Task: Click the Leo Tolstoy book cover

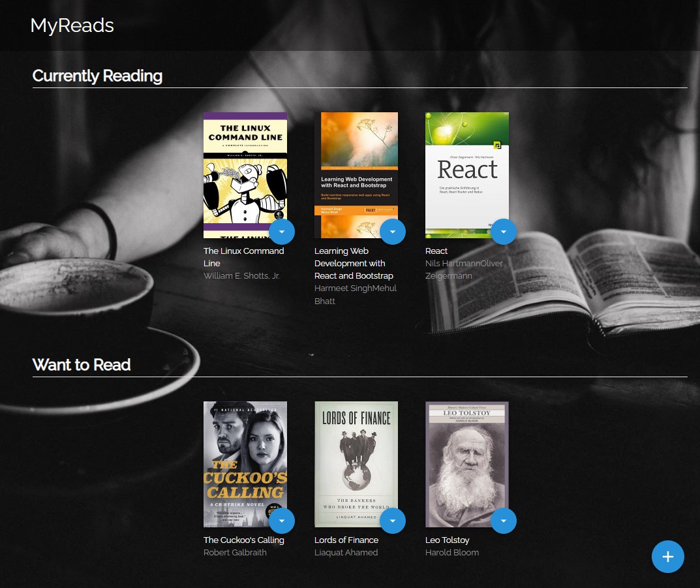Action: (x=466, y=464)
